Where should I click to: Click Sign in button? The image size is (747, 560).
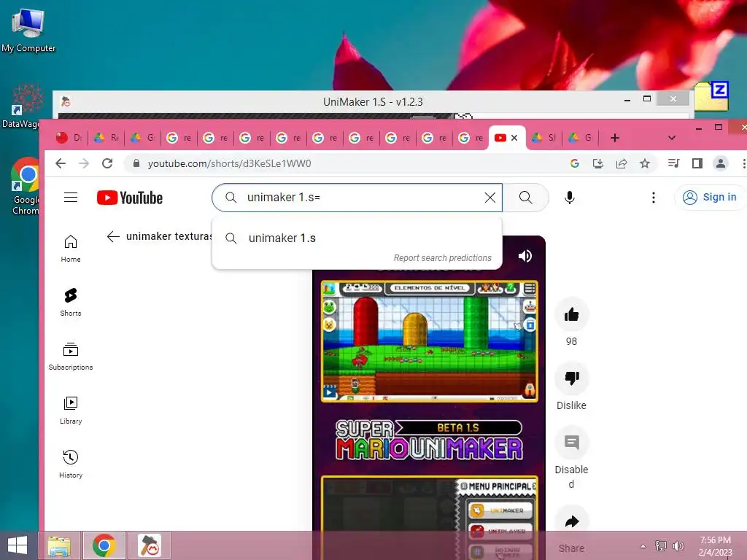click(711, 197)
